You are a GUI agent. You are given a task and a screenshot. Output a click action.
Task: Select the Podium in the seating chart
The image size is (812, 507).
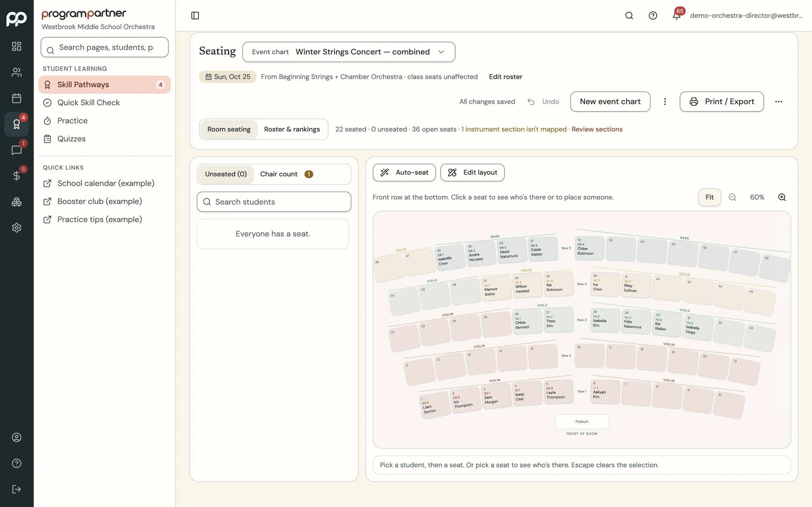(582, 422)
